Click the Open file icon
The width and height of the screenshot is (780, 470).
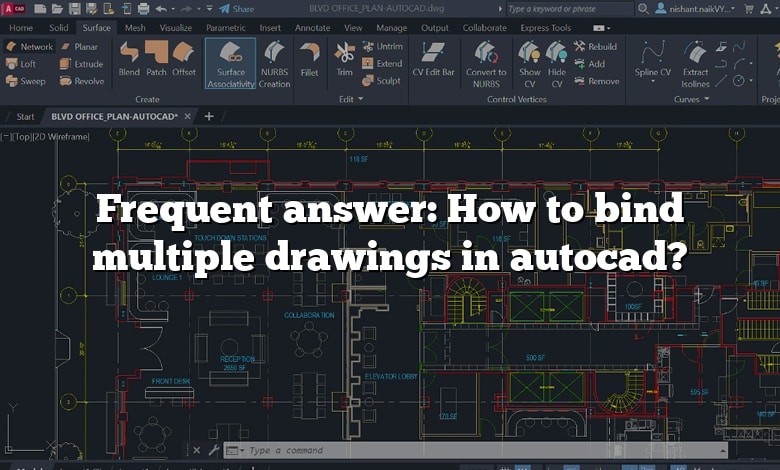pos(57,8)
